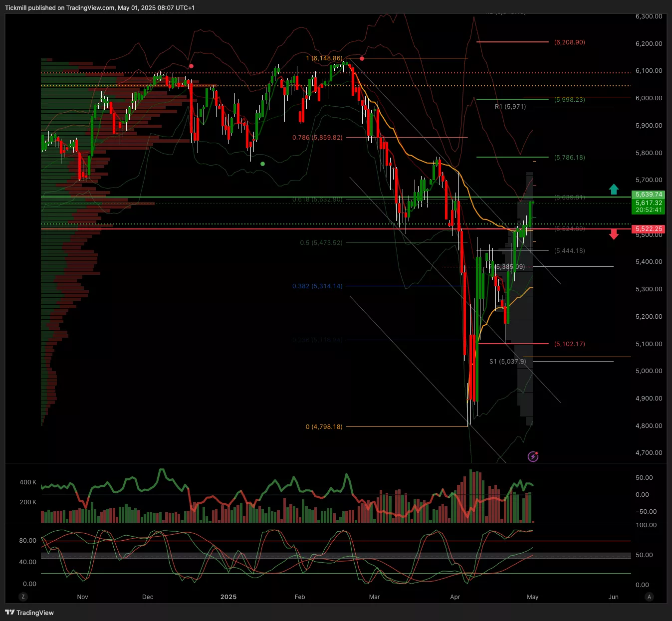This screenshot has width=672, height=621.
Task: Click the red dot marker above December candles
Action: [191, 66]
